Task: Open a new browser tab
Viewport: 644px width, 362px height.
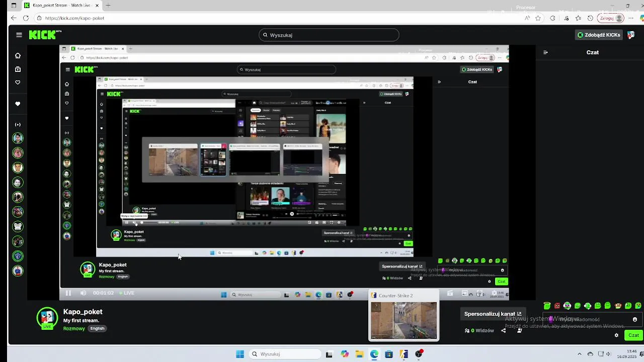Action: pos(108,6)
